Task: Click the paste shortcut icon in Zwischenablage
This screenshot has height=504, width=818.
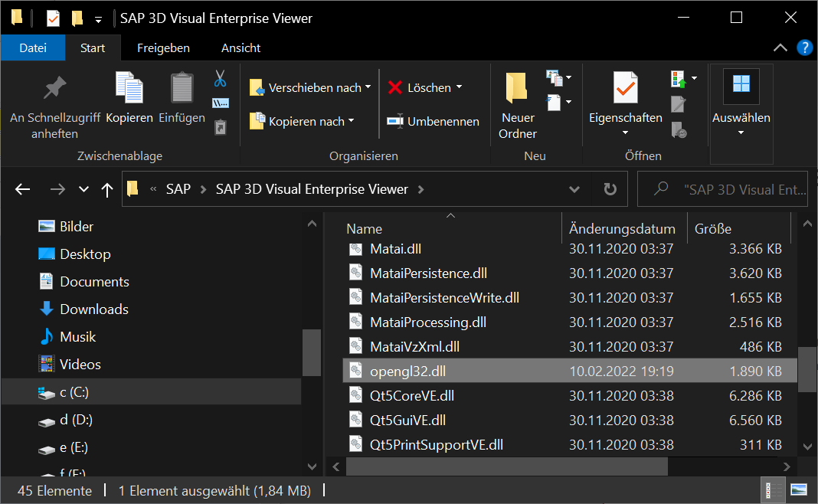Action: 220,127
